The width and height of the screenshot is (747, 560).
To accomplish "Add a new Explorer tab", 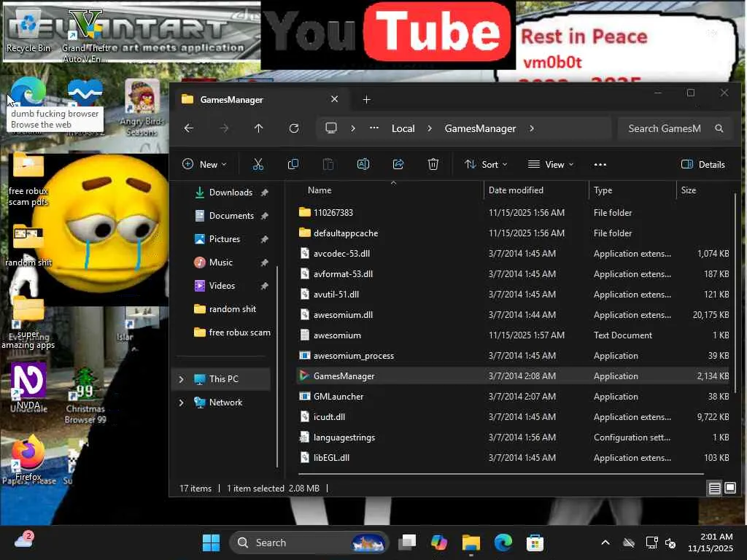I will (366, 99).
